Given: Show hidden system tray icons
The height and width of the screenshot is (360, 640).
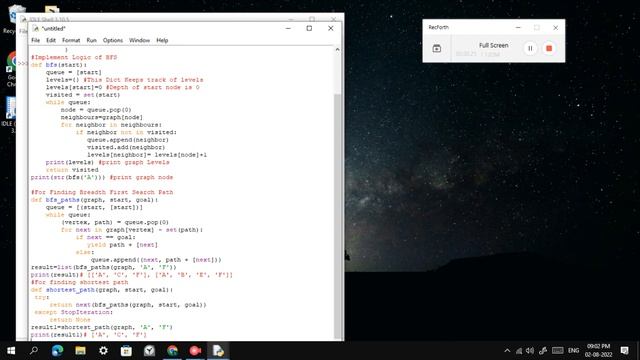Looking at the screenshot, I should [x=507, y=351].
